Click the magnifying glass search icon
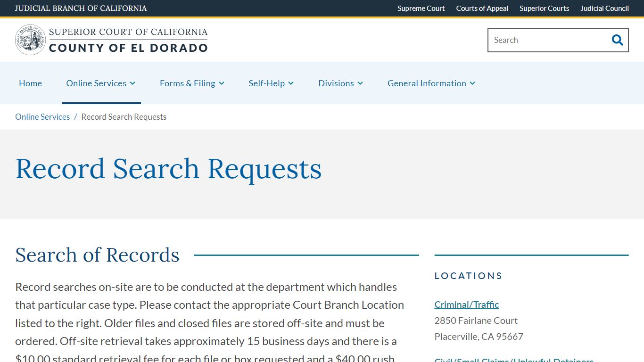The width and height of the screenshot is (644, 362). coord(617,40)
